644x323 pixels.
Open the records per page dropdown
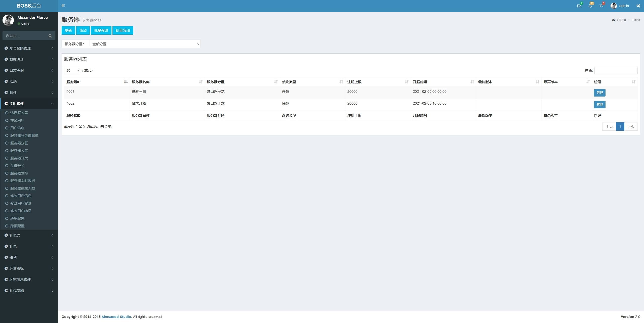pyautogui.click(x=72, y=71)
